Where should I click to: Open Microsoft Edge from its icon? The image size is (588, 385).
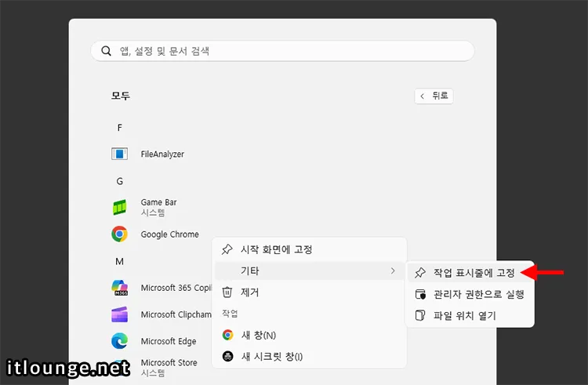[x=120, y=341]
